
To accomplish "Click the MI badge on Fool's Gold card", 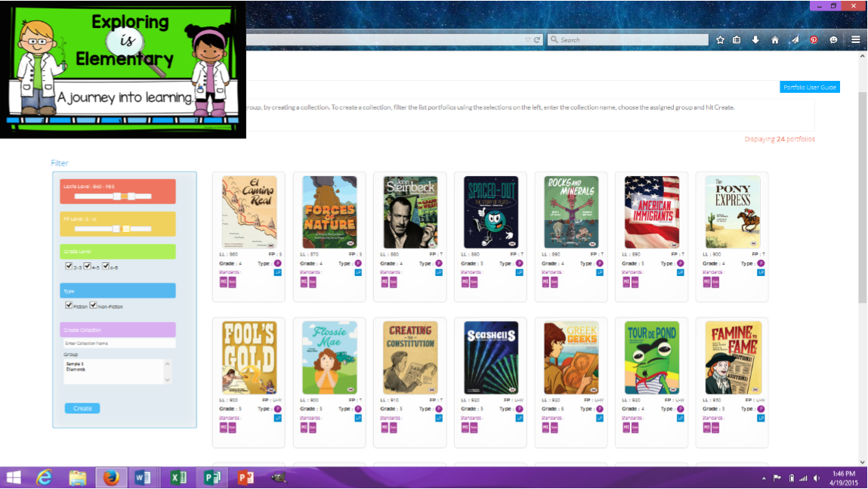I will [224, 428].
